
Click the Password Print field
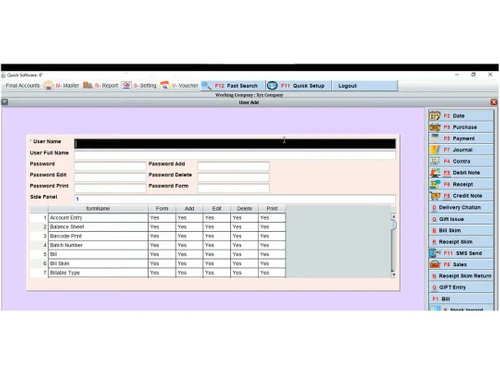[x=110, y=188]
